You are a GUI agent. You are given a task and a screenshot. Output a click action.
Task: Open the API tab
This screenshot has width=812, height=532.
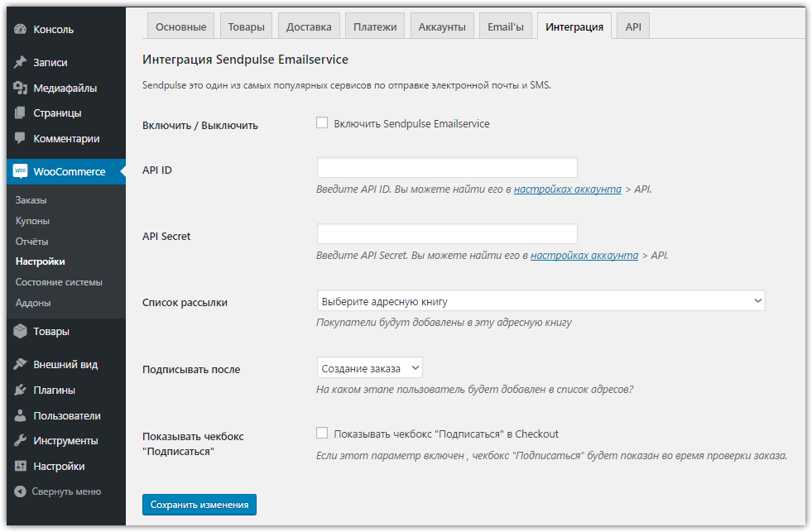pyautogui.click(x=633, y=26)
